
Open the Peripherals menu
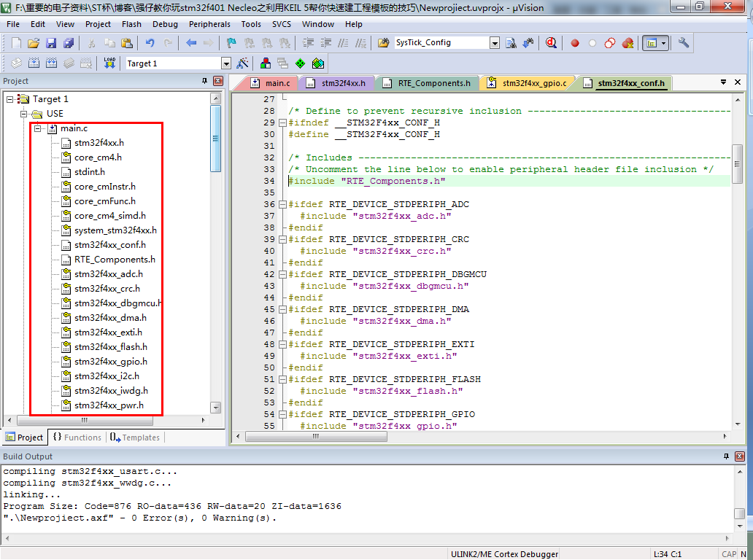pos(209,24)
